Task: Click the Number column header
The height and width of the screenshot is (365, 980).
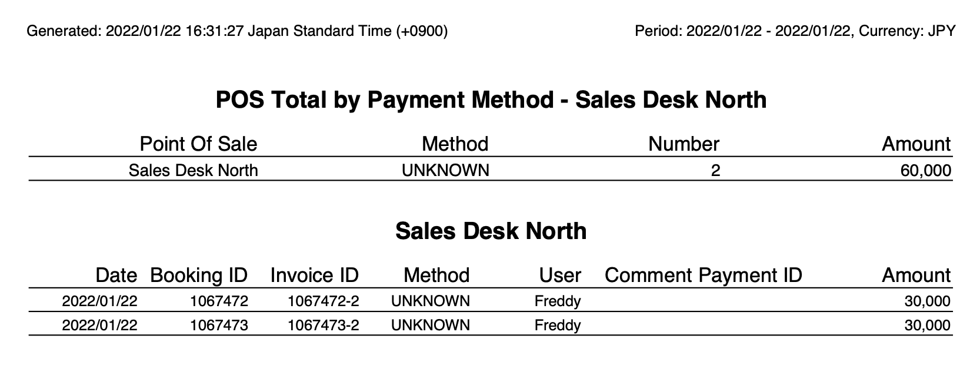Action: click(684, 144)
